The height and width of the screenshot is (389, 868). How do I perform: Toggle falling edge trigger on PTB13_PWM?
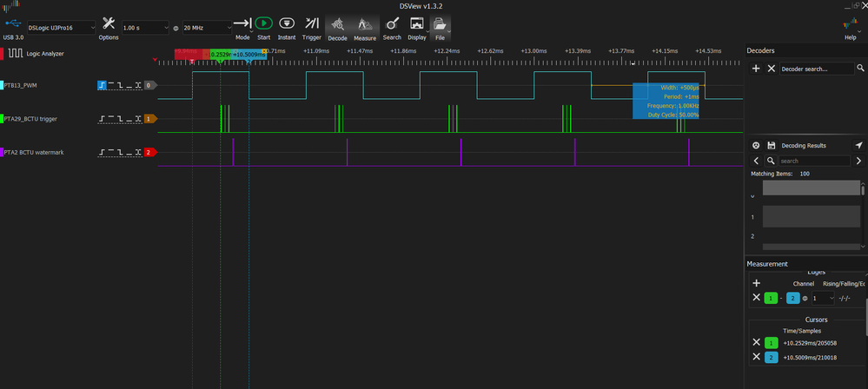pos(120,85)
